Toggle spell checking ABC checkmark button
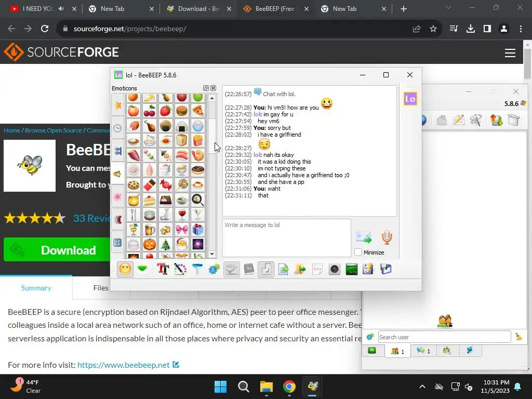Image resolution: width=532 pixels, height=399 pixels. (x=231, y=270)
